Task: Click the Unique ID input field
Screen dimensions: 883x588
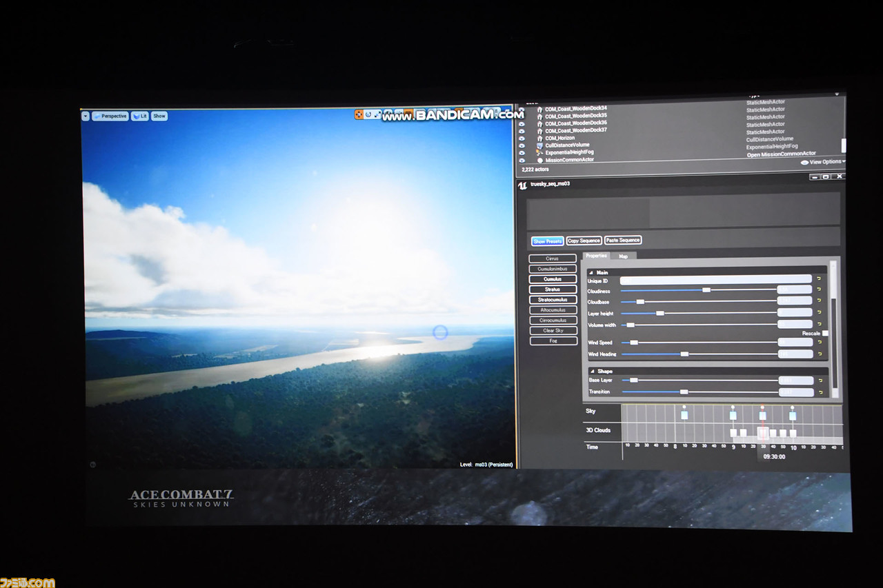Action: (x=715, y=279)
